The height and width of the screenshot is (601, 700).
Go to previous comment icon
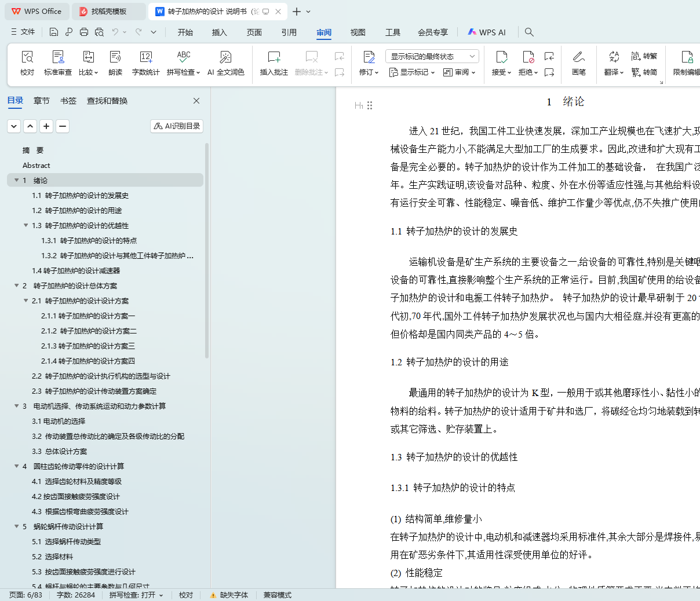[340, 56]
